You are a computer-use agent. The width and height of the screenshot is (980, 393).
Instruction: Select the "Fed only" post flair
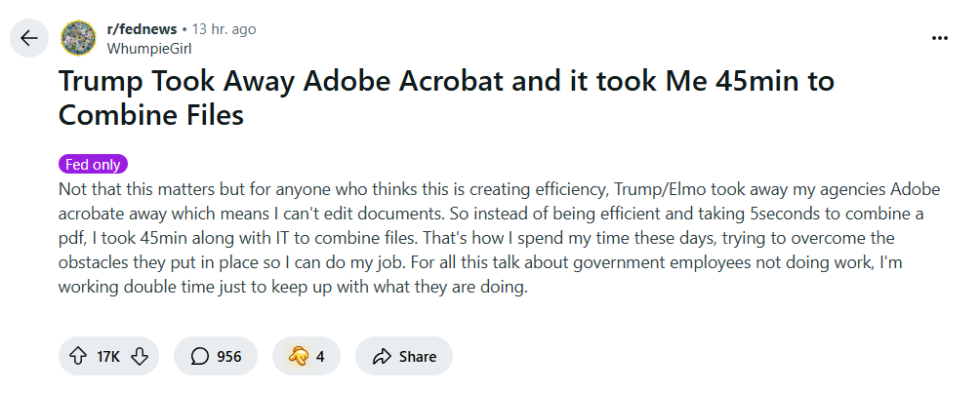(x=93, y=164)
